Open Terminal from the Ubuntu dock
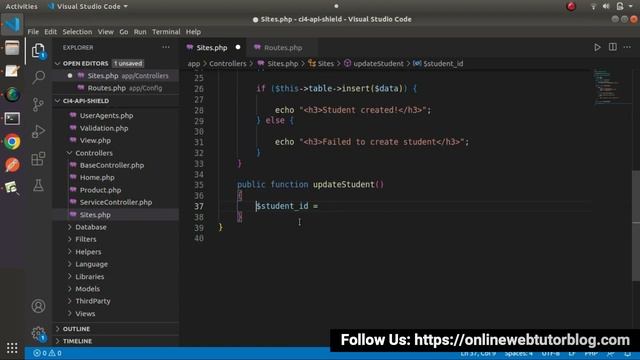 12,119
